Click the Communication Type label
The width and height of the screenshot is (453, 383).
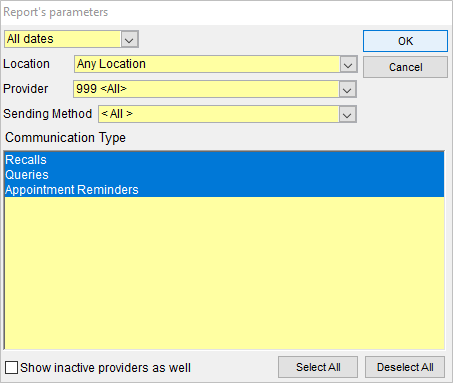pyautogui.click(x=65, y=138)
